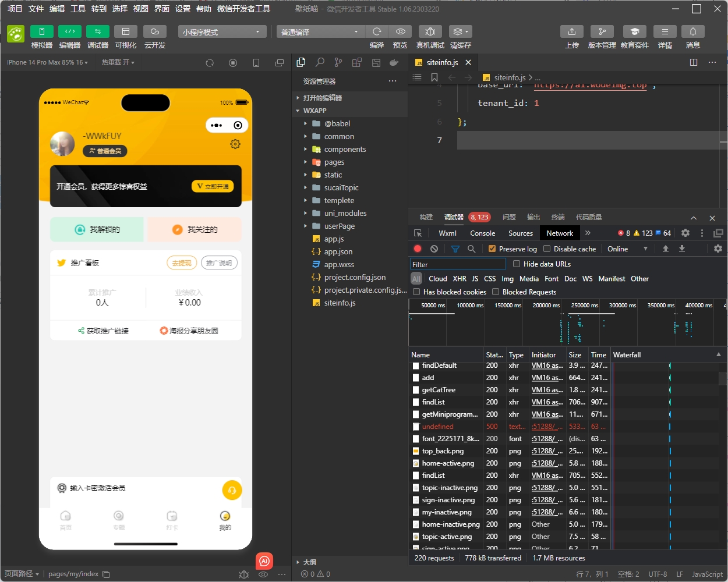Open DevTools settings gear beside the issue counts
The height and width of the screenshot is (582, 728).
[685, 233]
